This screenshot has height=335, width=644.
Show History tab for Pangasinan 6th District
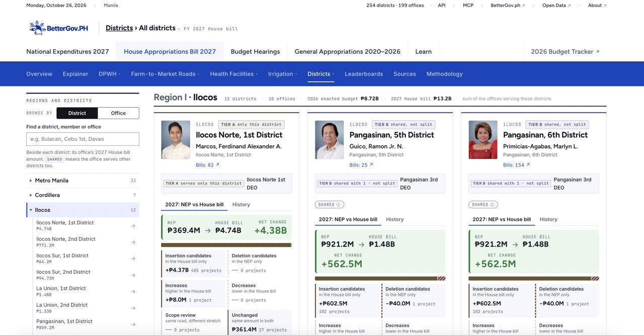(548, 219)
